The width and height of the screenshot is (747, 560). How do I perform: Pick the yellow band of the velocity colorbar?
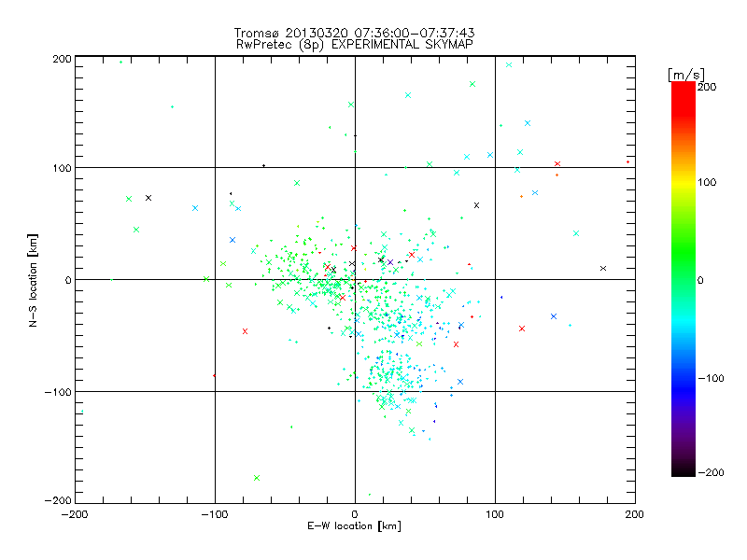[x=684, y=183]
